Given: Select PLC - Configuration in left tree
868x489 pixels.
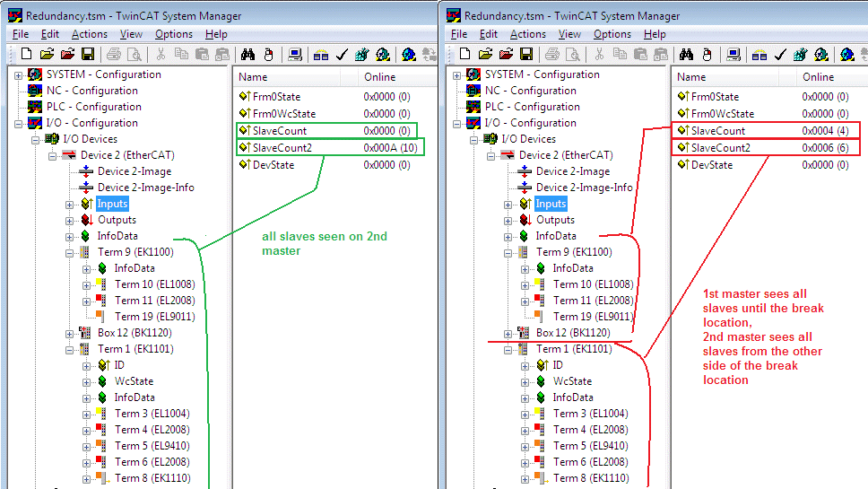Looking at the screenshot, I should pyautogui.click(x=93, y=107).
